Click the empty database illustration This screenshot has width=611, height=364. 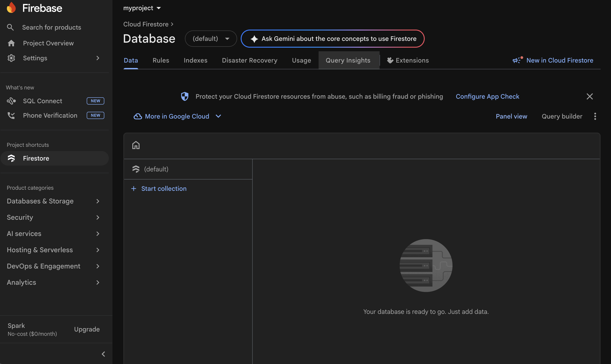click(426, 265)
